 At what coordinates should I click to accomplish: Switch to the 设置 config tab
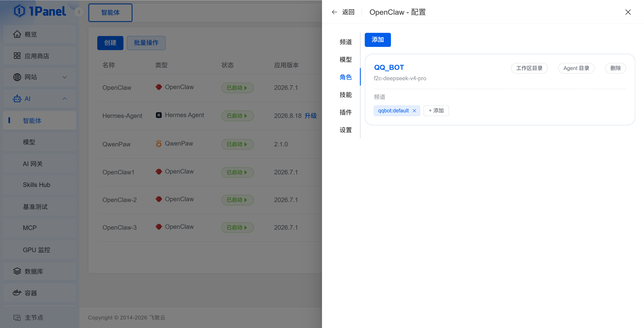click(x=346, y=130)
